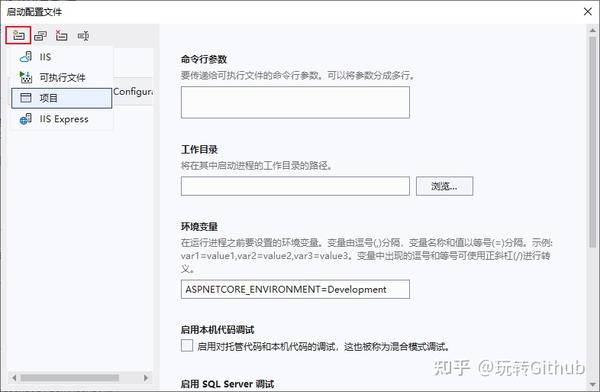Click the vertical scrollbar up arrow
Viewport: 600px width, 392px height.
[x=593, y=30]
